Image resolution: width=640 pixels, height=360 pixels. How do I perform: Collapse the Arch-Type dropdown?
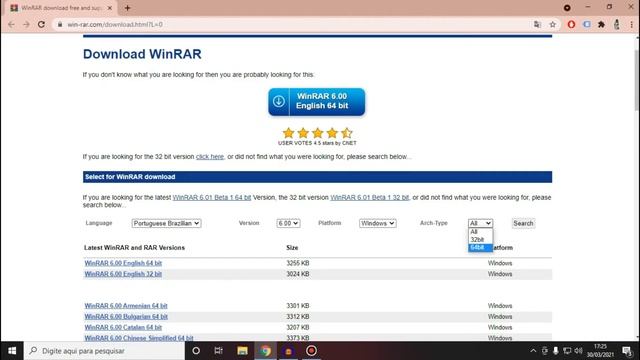(x=480, y=223)
